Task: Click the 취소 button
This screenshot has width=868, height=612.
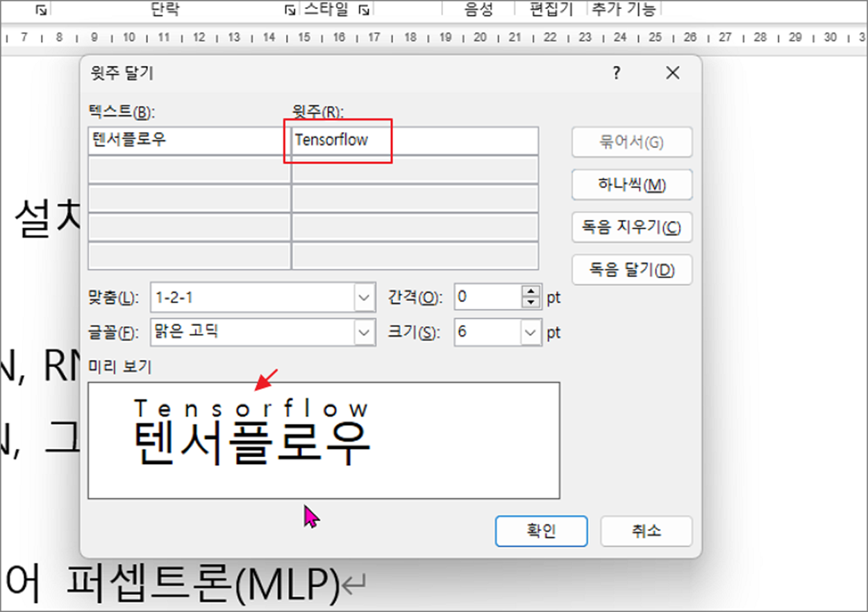Action: point(646,531)
